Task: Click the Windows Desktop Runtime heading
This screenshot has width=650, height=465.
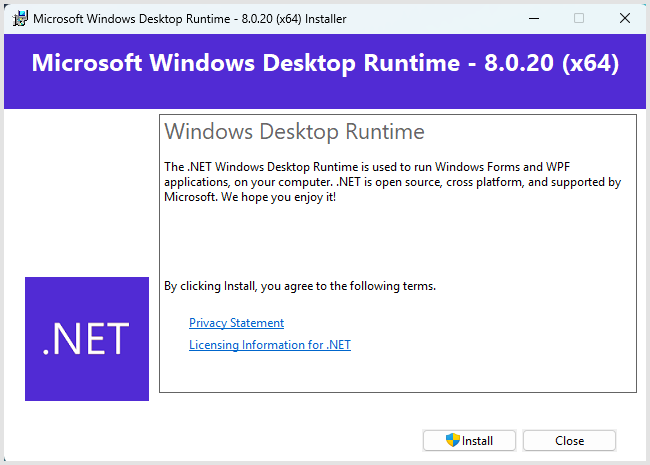Action: point(294,131)
